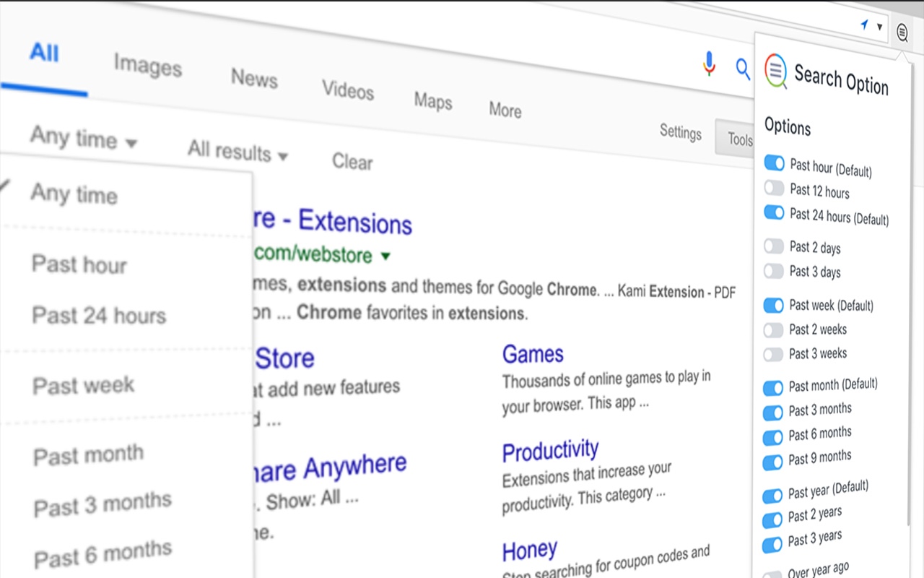Open the Store sitelink title
Screen dimensions: 924x578
pyautogui.click(x=284, y=358)
